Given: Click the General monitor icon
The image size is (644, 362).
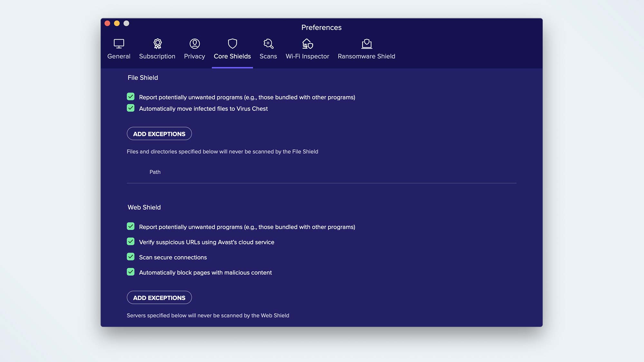Looking at the screenshot, I should pyautogui.click(x=119, y=44).
